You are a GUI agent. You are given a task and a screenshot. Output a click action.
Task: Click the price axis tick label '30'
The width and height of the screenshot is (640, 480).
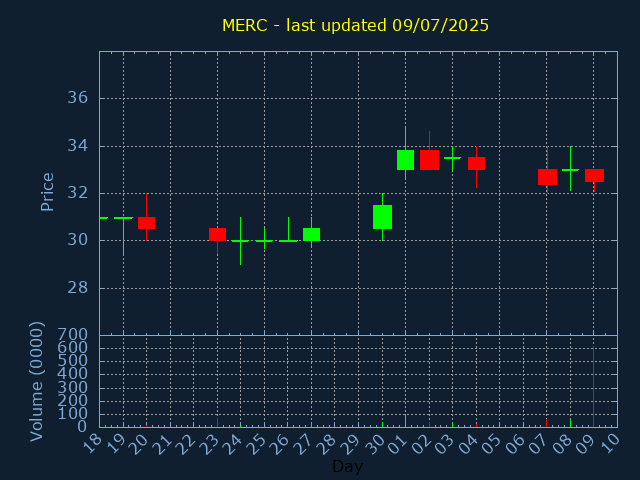(78, 240)
